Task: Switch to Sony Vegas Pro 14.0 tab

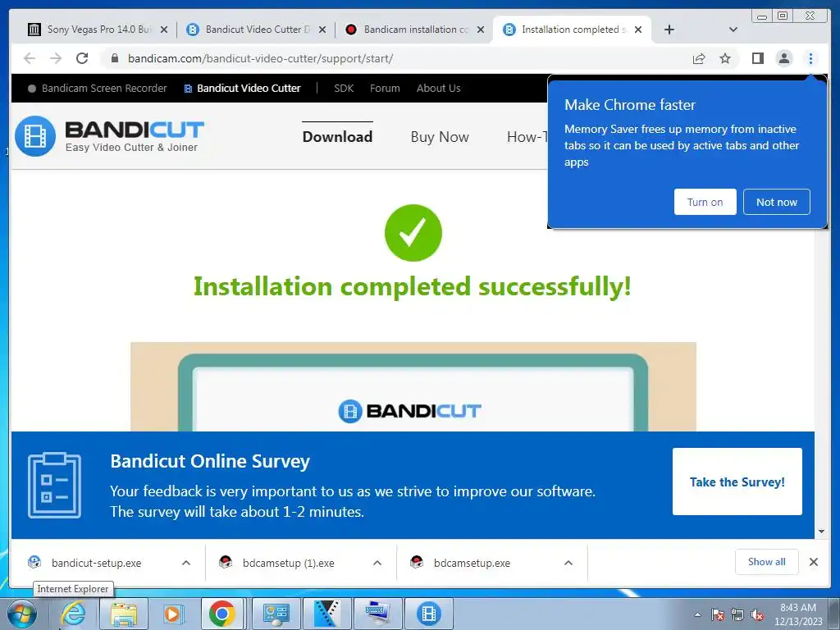Action: (91, 30)
